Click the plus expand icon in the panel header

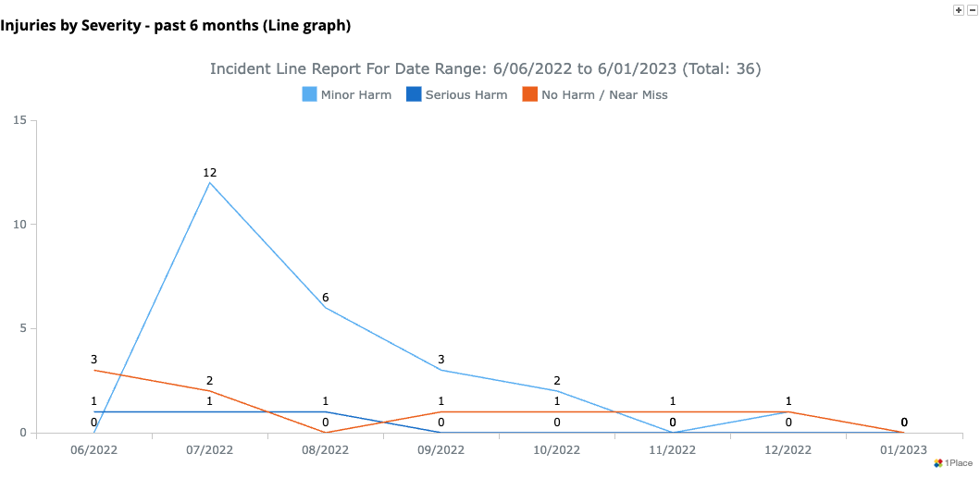click(x=958, y=8)
